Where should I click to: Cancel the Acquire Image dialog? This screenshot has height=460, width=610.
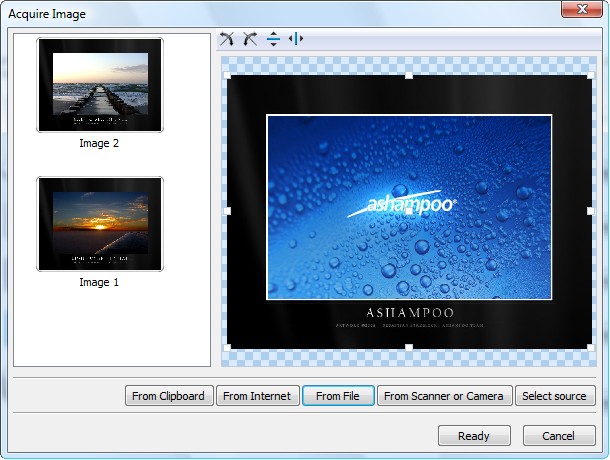[559, 435]
